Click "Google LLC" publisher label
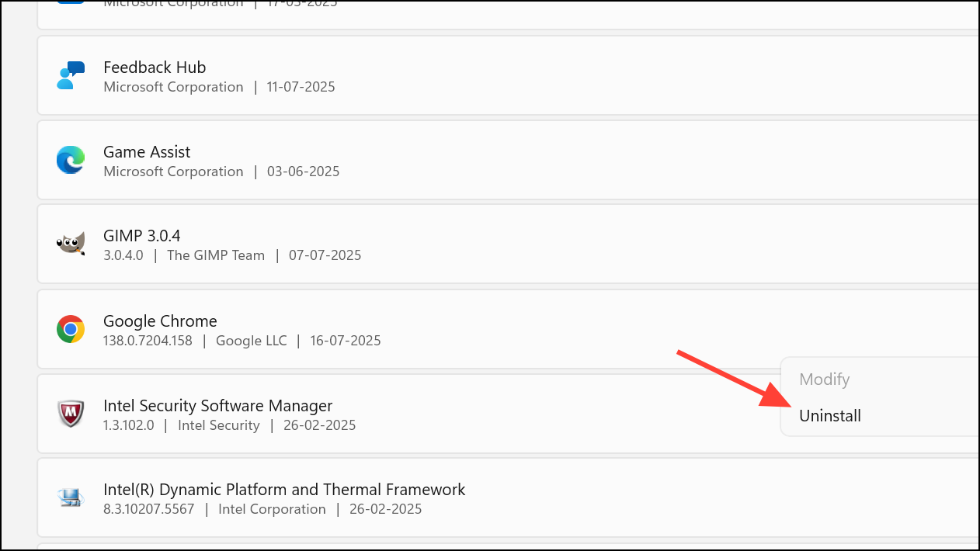The height and width of the screenshot is (551, 980). (251, 340)
